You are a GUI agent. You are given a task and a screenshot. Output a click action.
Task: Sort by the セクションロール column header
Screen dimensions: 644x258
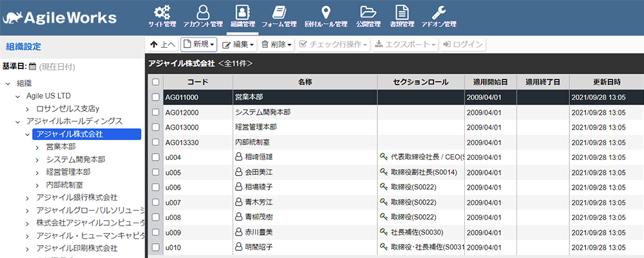point(421,82)
